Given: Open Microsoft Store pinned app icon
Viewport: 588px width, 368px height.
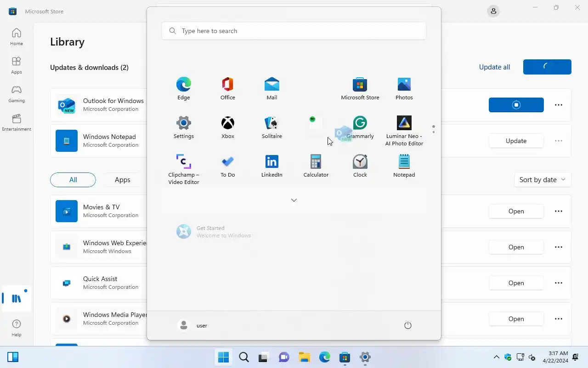Looking at the screenshot, I should [x=360, y=88].
